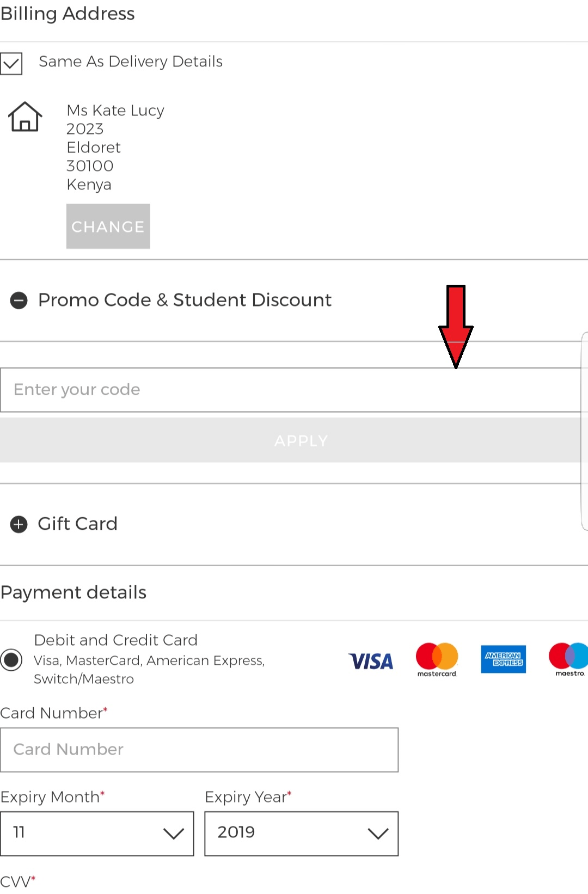Uncheck Same As Delivery Details checkbox

pyautogui.click(x=11, y=63)
